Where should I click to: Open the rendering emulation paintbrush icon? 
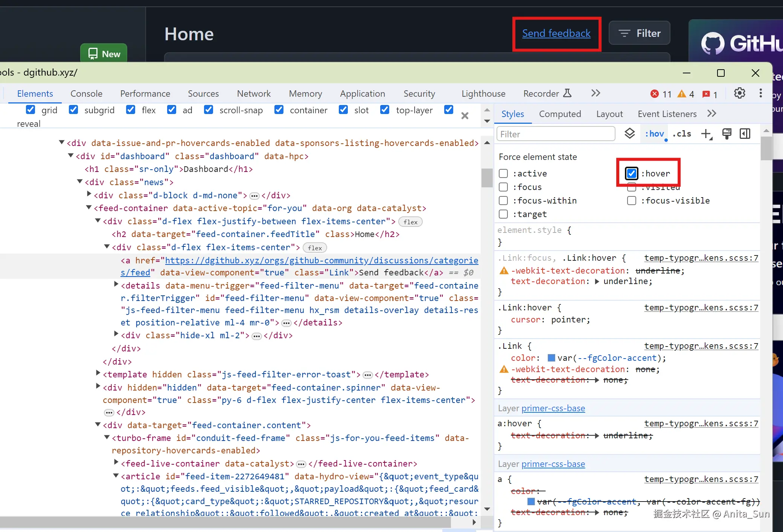727,134
